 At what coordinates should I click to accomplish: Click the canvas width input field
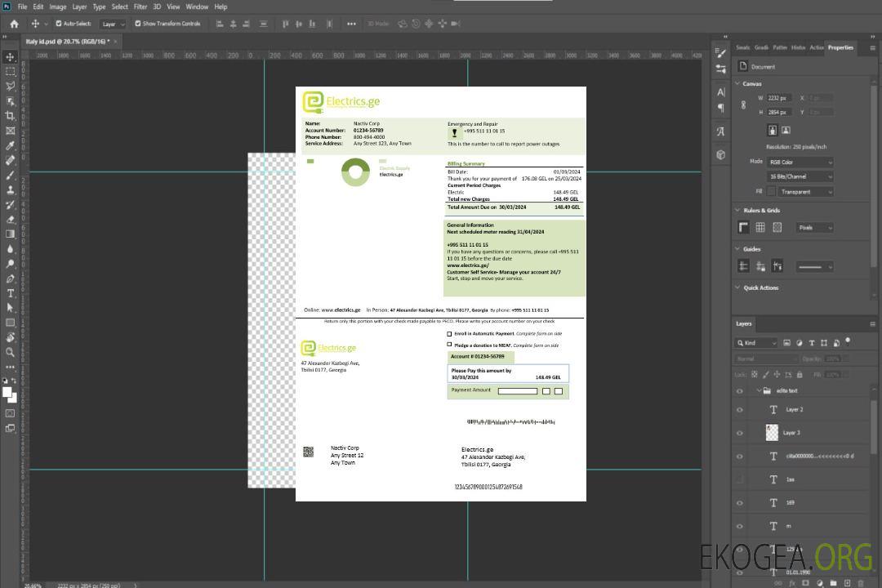click(x=780, y=98)
